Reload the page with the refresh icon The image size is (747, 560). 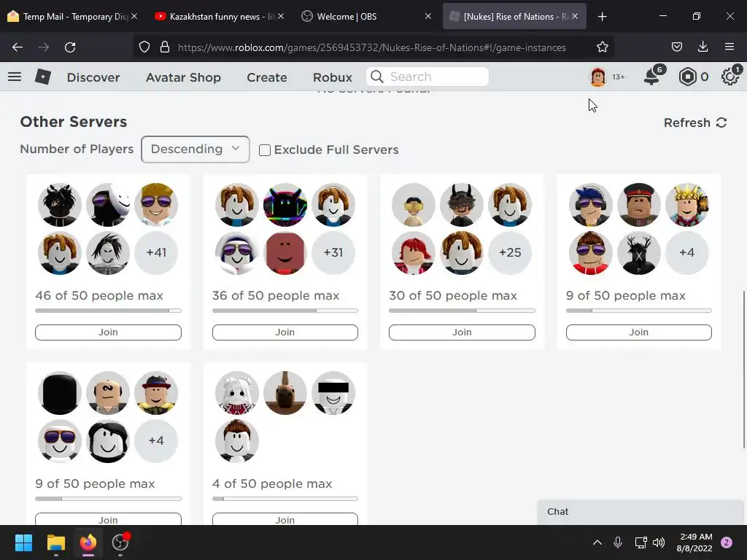[x=70, y=47]
